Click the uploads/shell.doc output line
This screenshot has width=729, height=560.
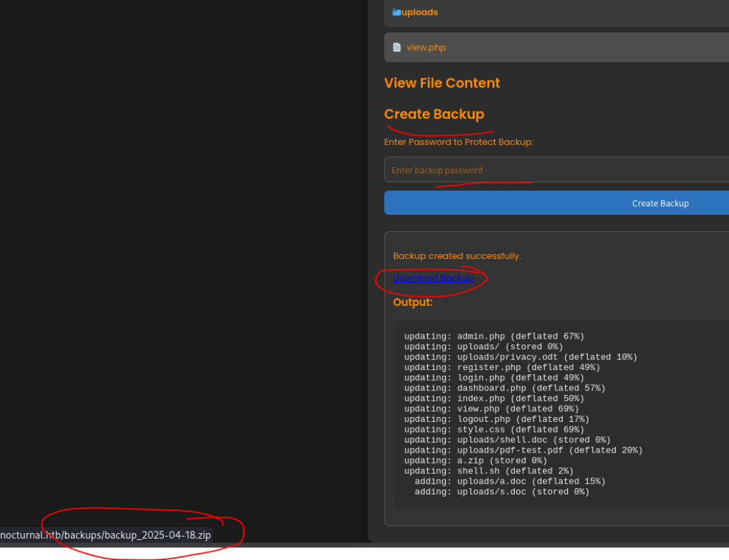507,440
